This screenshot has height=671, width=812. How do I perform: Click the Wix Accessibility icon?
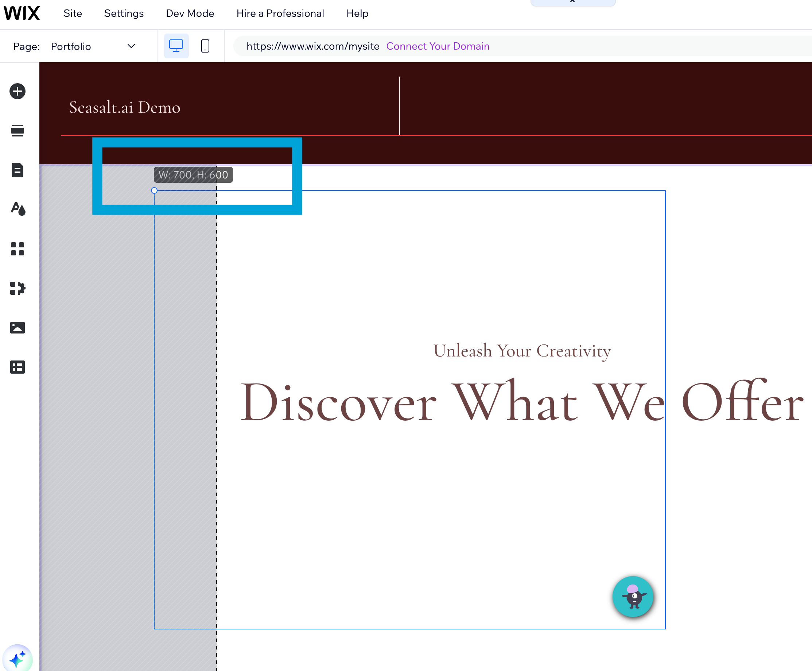pos(633,597)
